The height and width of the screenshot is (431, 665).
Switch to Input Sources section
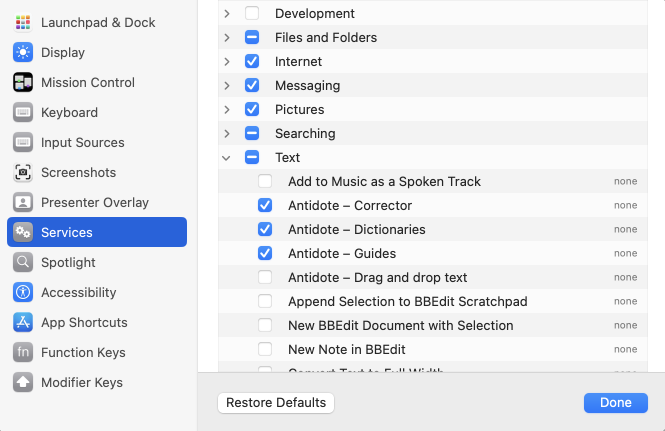[x=83, y=142]
